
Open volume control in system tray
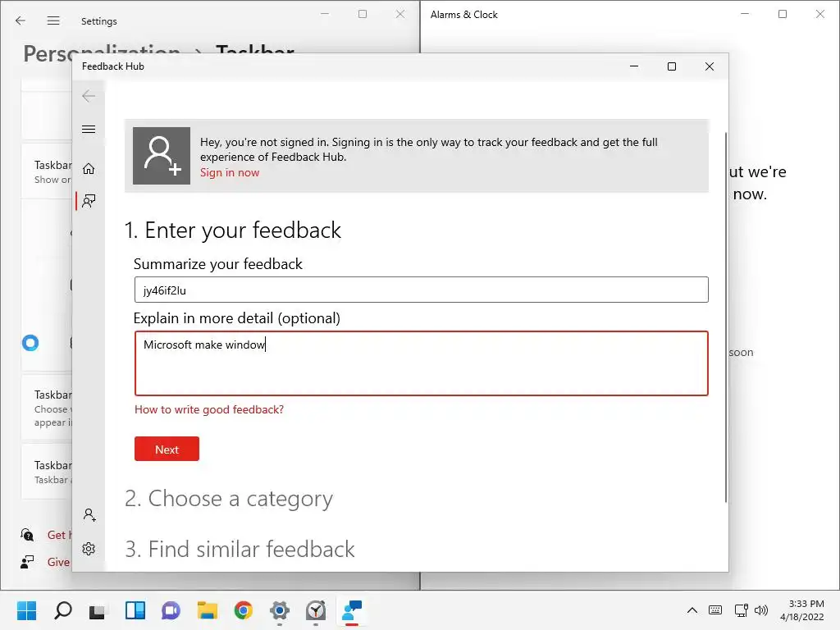coord(761,610)
